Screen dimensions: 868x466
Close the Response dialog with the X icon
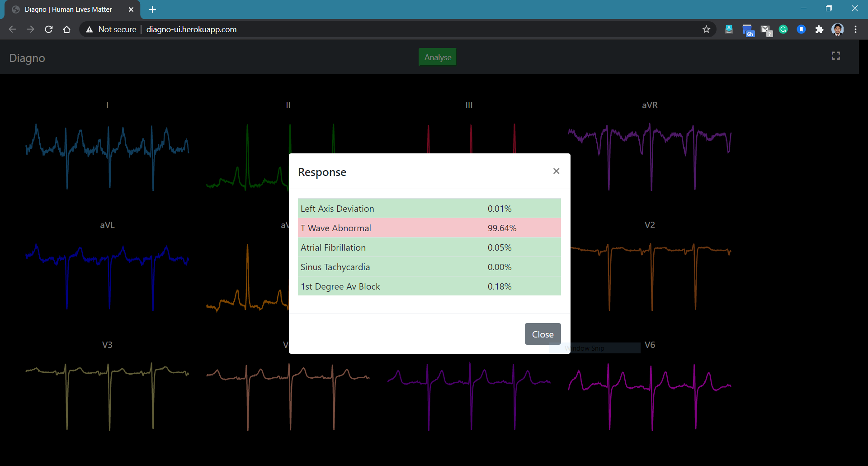556,171
